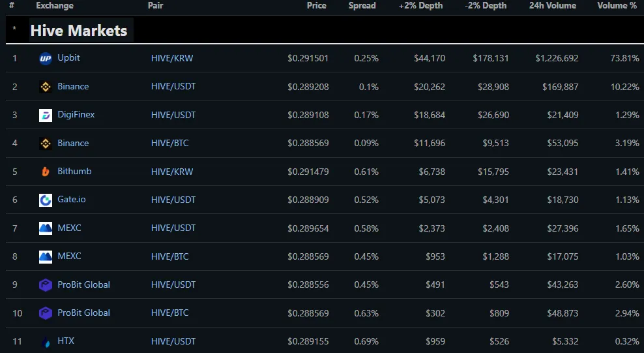Screen dimensions: 644x353
Task: Select the Gate.io 24h volume $18,730
Action: [x=563, y=200]
